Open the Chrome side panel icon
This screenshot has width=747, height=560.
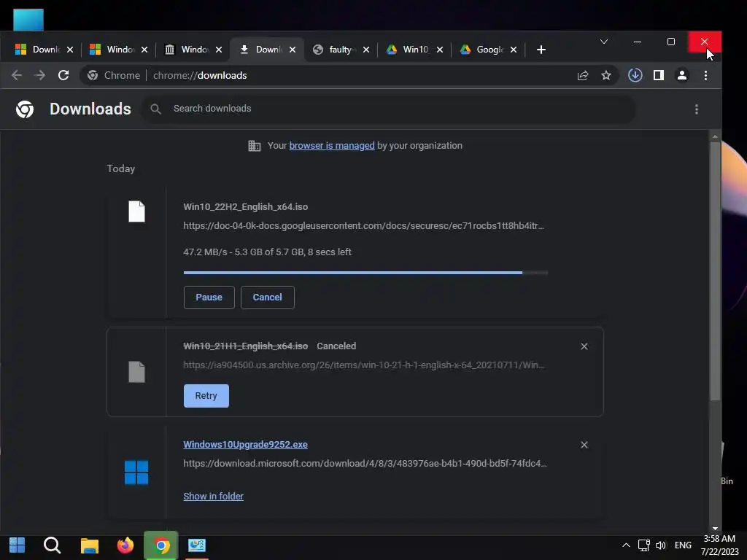pos(659,75)
